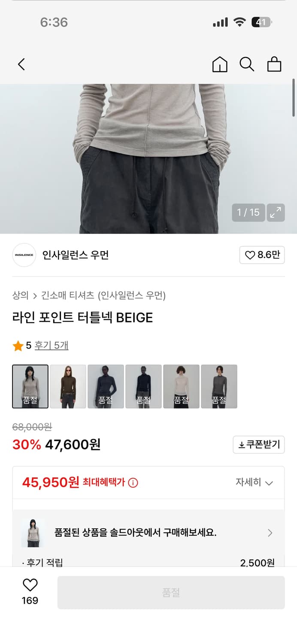
Task: Click the INSILENCE brand logo circle
Action: pos(24,255)
